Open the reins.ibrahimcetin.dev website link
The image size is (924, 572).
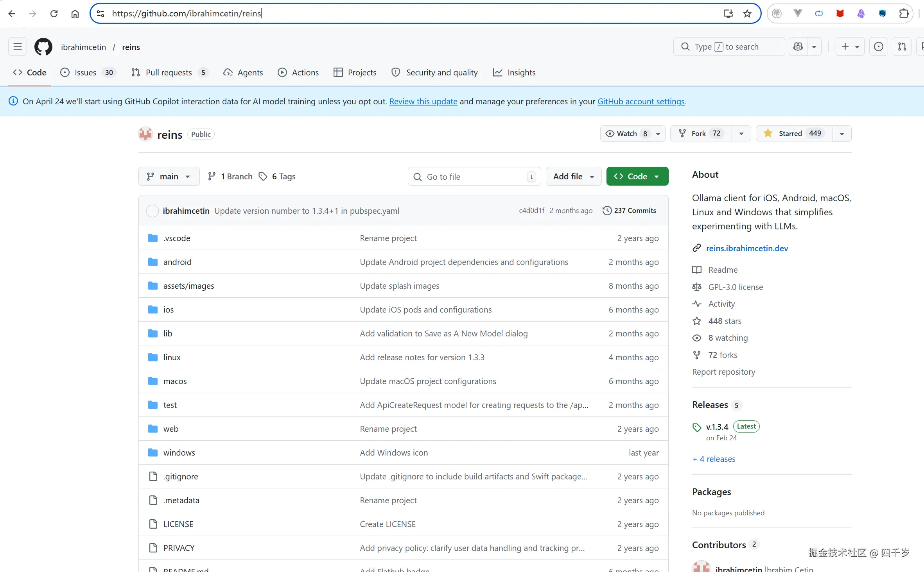(747, 248)
